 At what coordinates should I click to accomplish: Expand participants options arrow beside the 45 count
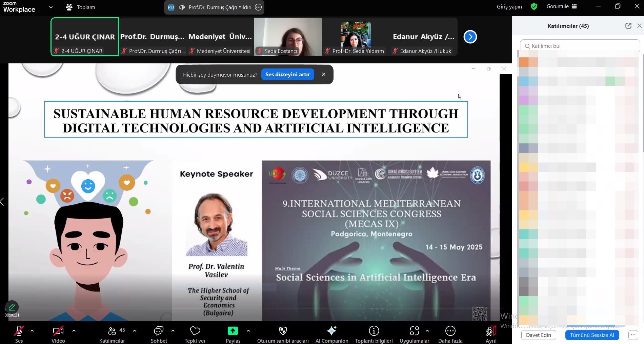coord(135,330)
